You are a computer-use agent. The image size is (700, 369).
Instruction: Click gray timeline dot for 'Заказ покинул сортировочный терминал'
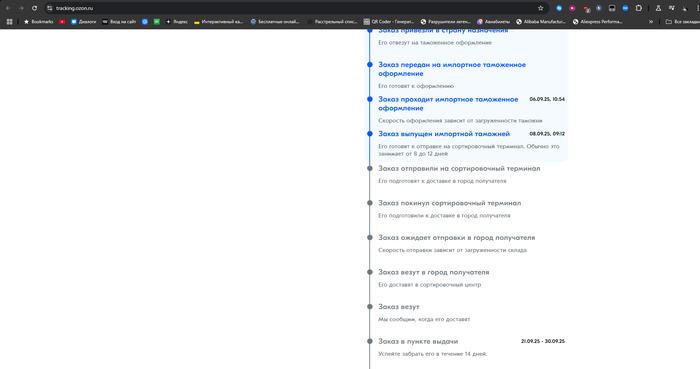point(370,203)
